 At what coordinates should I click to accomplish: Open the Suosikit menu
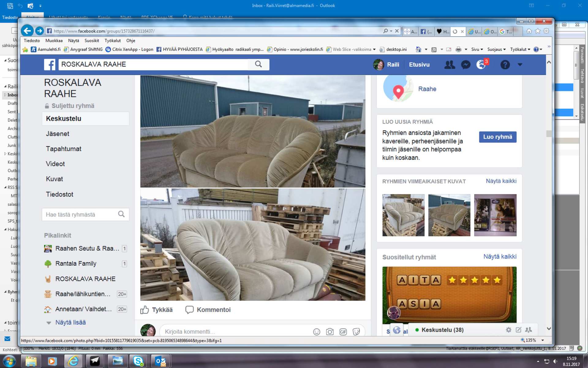point(92,40)
